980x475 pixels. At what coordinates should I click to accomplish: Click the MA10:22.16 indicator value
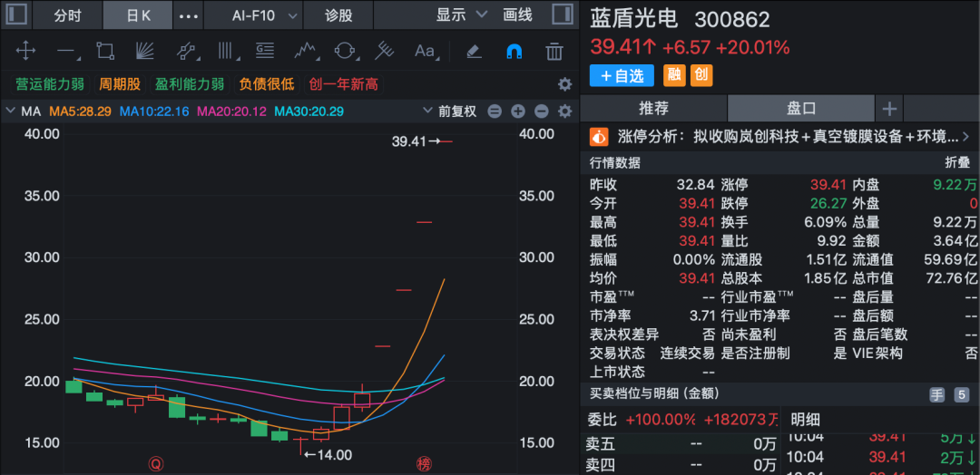[153, 111]
